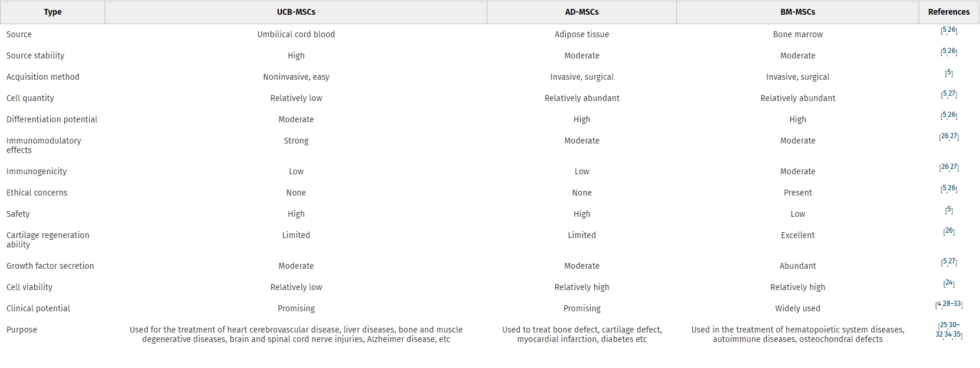Open reference 24 in Cell viability row
The width and height of the screenshot is (980, 368).
point(949,283)
